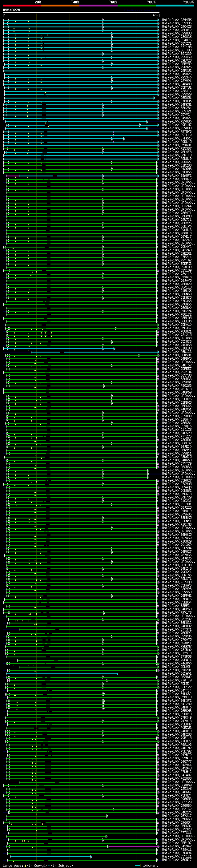Pick UniRef100_Q864T1 label
The height and width of the screenshot is (868, 197).
(x=177, y=213)
